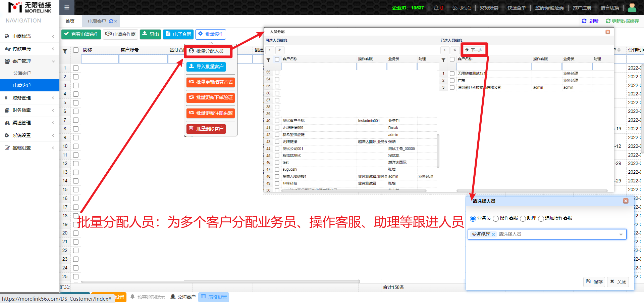This screenshot has width=644, height=303.
Task: Click the 预警超期提示 bell at the bottom
Action: click(x=132, y=297)
